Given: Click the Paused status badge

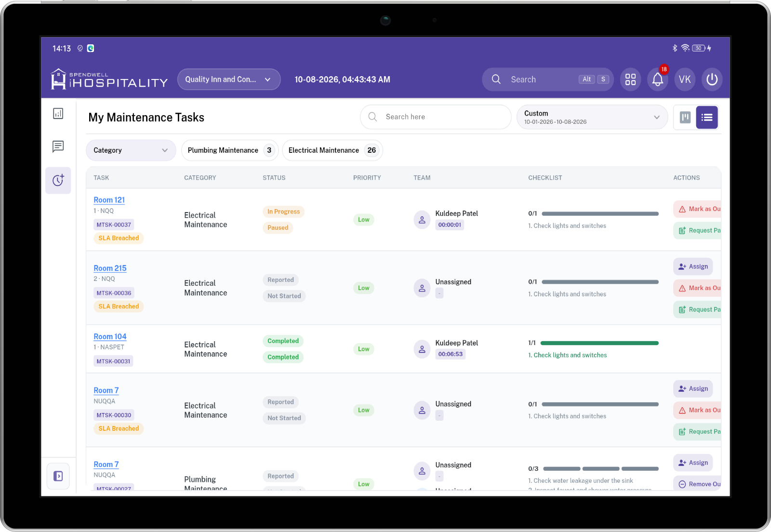Looking at the screenshot, I should tap(278, 228).
